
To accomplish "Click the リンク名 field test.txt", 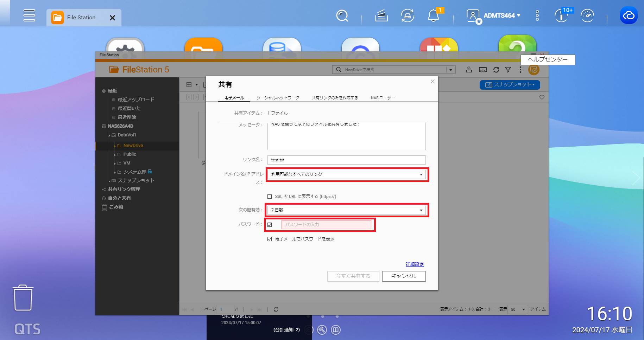I will click(346, 160).
